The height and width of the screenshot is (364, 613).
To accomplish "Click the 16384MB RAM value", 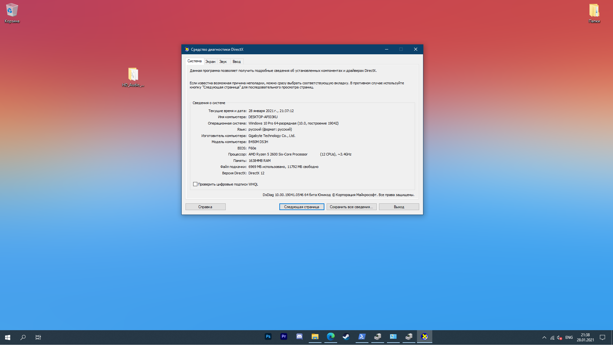I will (260, 161).
